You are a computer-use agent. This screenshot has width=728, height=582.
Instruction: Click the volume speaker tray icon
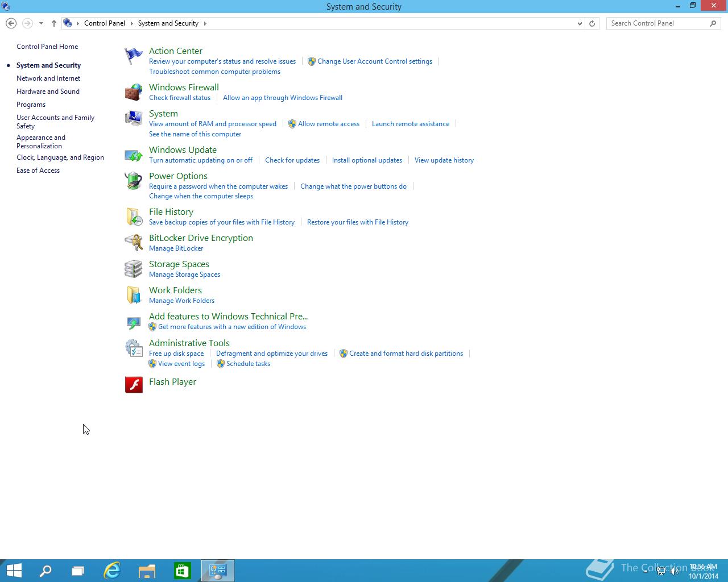tap(675, 572)
